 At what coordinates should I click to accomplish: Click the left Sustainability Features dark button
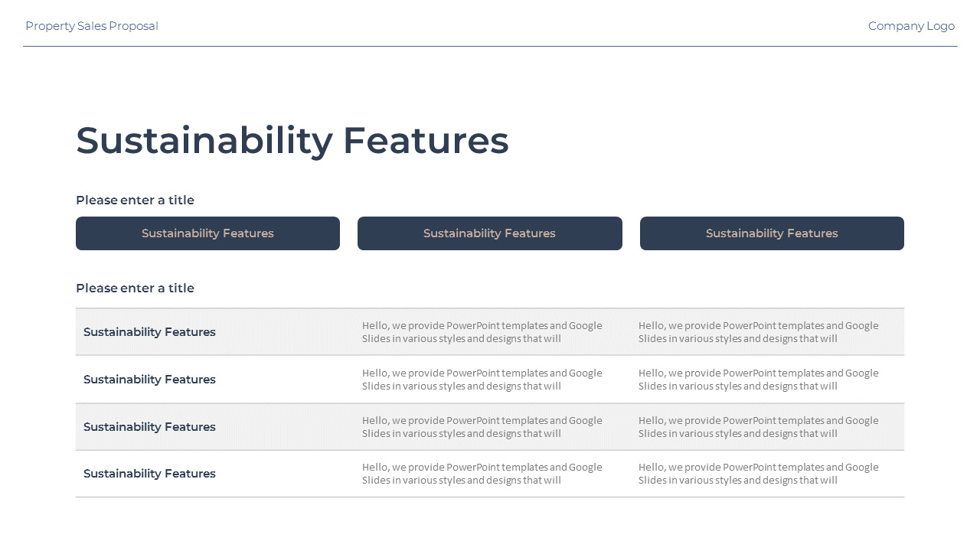click(x=207, y=233)
